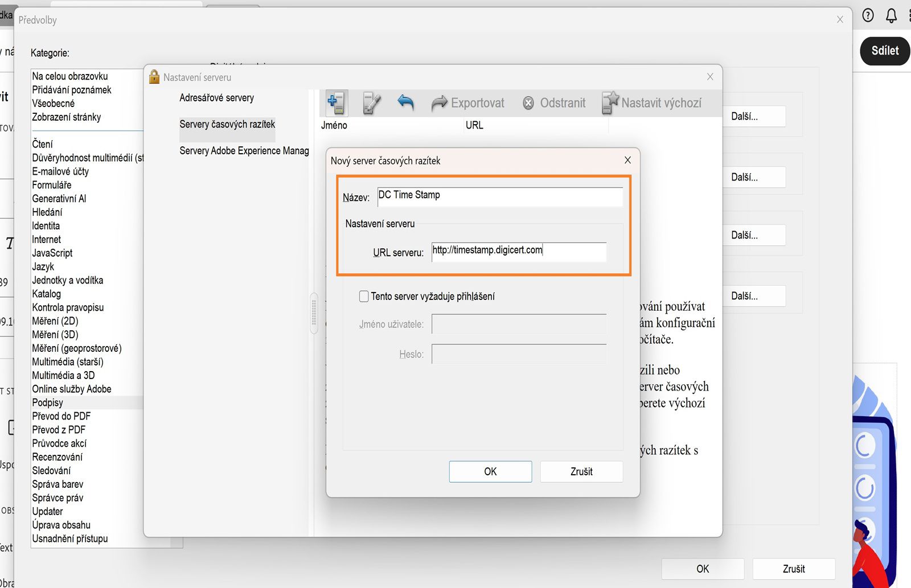The image size is (911, 588).
Task: Select 'Čtení' category
Action: 43,144
